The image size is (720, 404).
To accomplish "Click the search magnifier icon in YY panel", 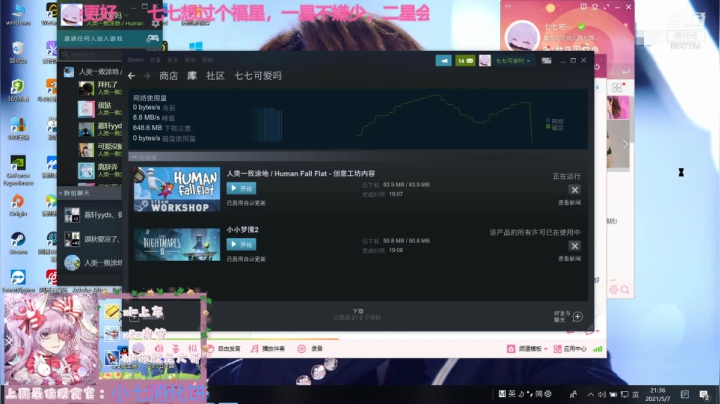I will coord(625,290).
